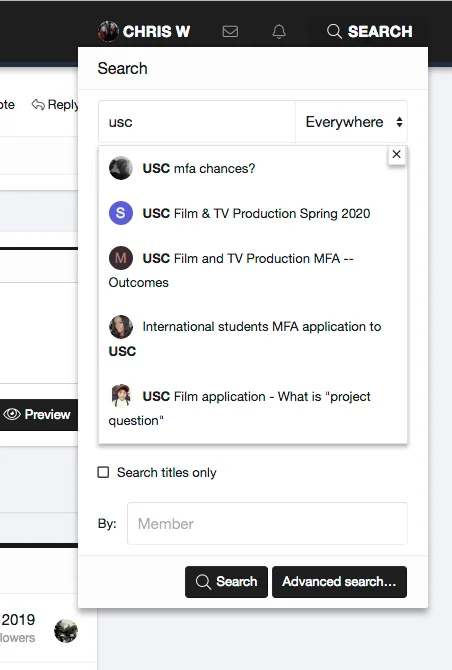This screenshot has width=452, height=670.
Task: Click the Member name input field
Action: click(267, 523)
